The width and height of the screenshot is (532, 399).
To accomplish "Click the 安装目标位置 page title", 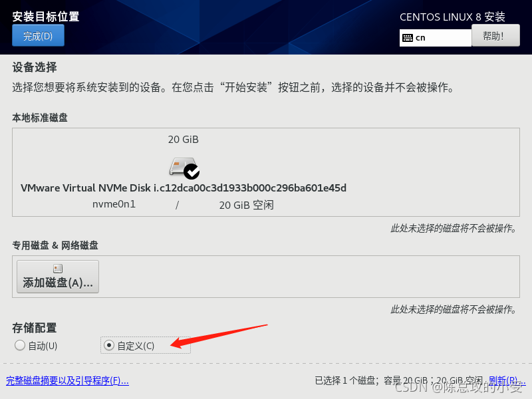I will click(46, 16).
